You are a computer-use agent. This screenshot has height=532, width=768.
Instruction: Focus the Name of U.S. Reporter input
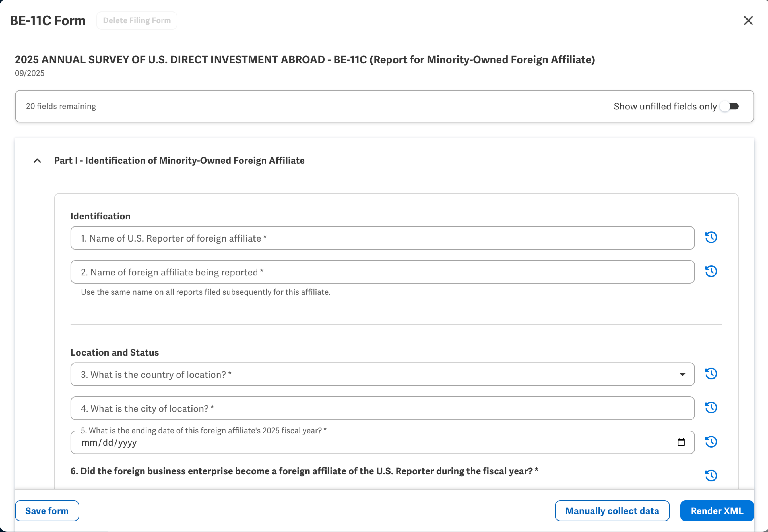point(382,238)
